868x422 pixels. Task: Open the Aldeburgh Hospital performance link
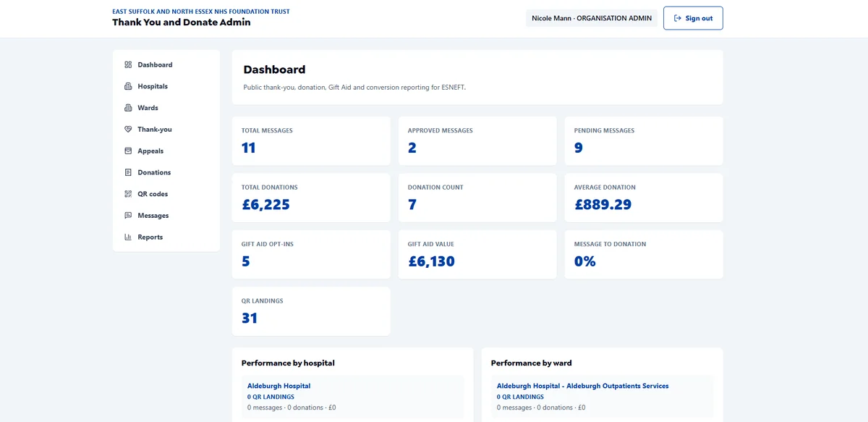[278, 386]
